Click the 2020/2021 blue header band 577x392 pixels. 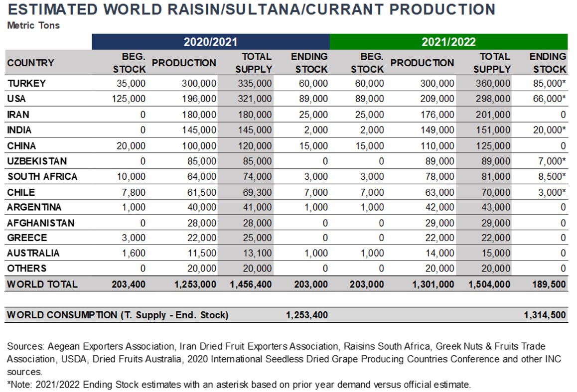tap(210, 42)
